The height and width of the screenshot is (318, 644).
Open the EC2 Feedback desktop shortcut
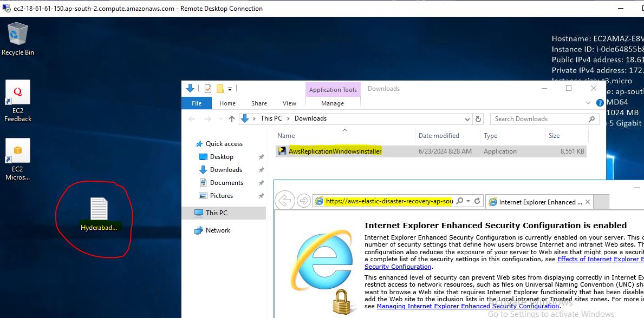[x=18, y=100]
